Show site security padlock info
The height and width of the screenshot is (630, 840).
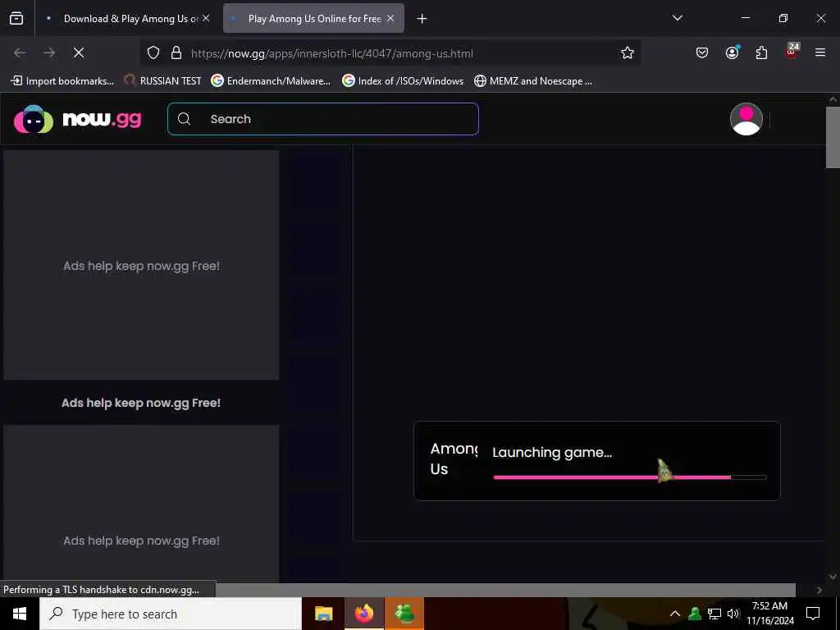(176, 53)
